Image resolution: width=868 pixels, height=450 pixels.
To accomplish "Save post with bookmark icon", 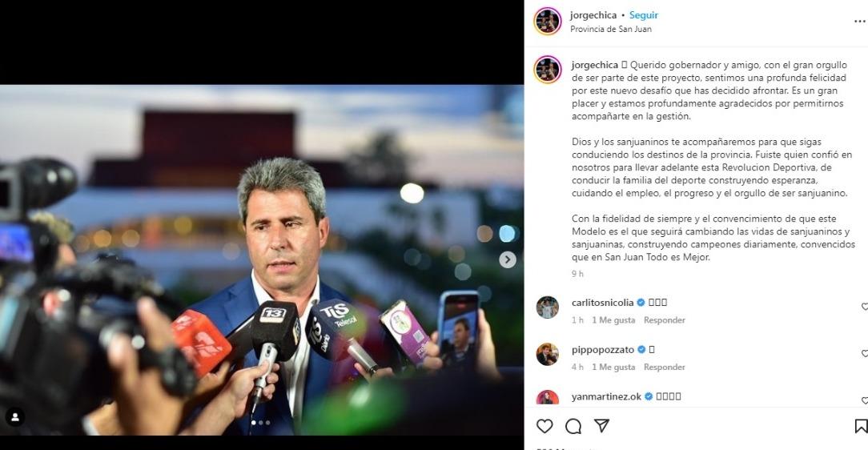I will coord(861,426).
